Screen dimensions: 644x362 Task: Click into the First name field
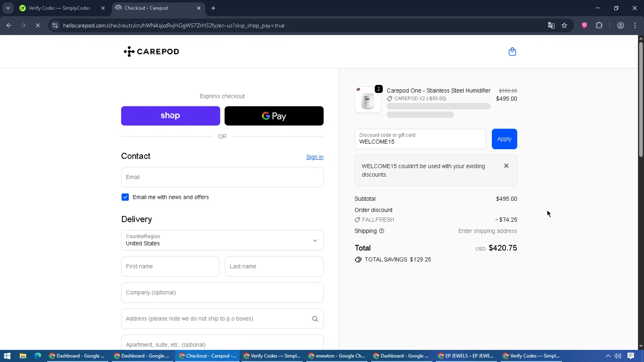point(170,266)
